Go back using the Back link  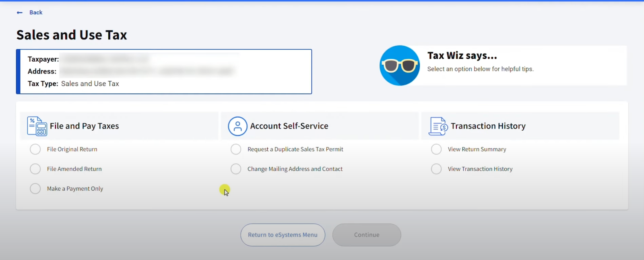tap(36, 12)
